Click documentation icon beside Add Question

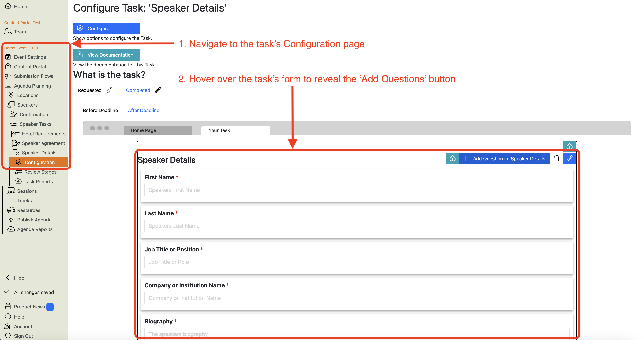click(x=452, y=159)
